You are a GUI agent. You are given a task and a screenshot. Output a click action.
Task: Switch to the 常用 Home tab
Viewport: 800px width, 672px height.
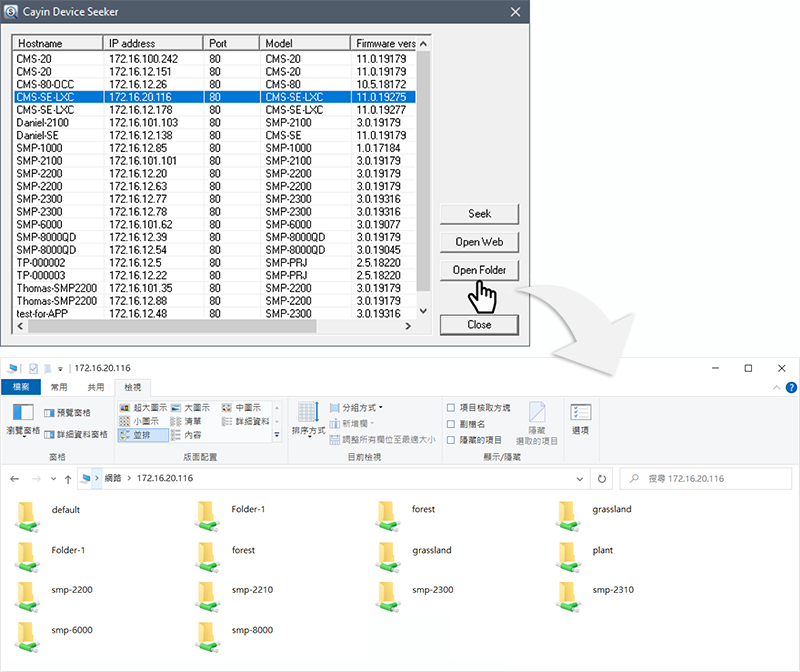click(59, 387)
